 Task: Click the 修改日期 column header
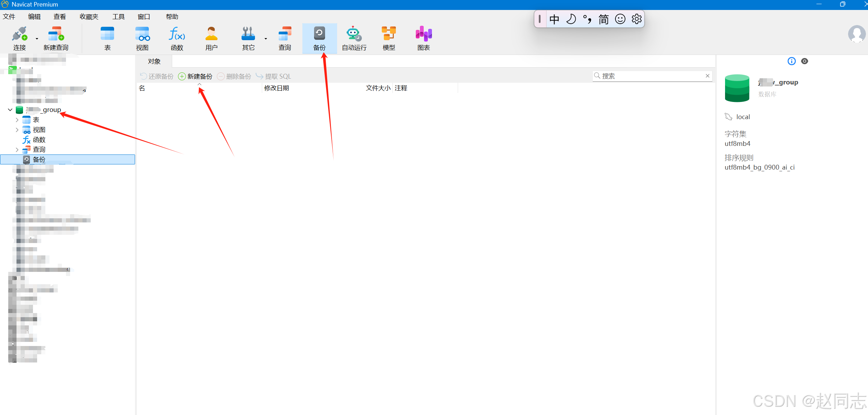tap(276, 88)
